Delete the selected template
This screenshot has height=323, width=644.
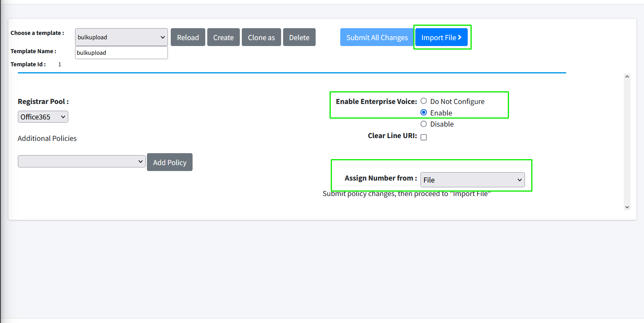tap(299, 37)
